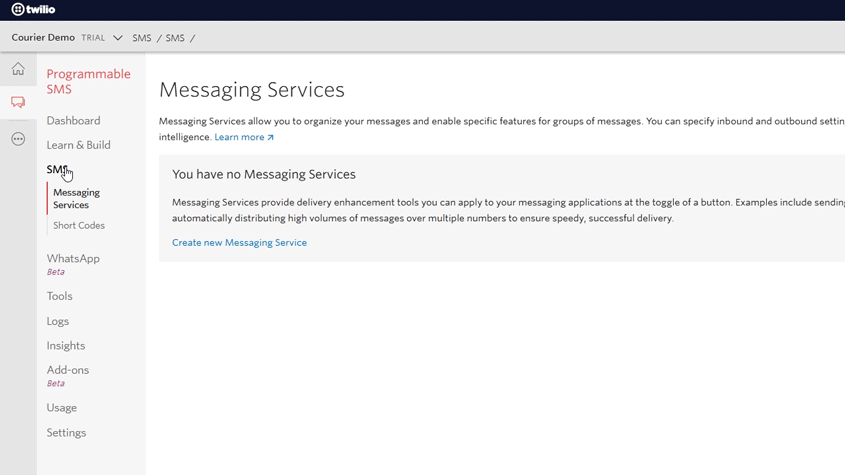Go to second SMS breadcrumb
Screen dimensions: 845x475
point(175,38)
